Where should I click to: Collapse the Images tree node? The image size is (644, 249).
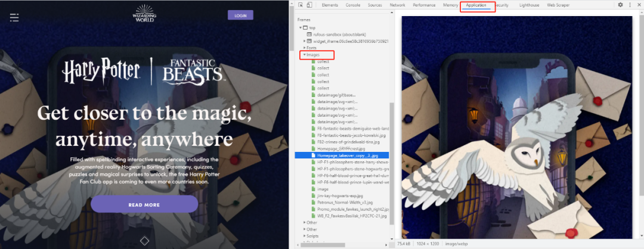click(x=304, y=55)
